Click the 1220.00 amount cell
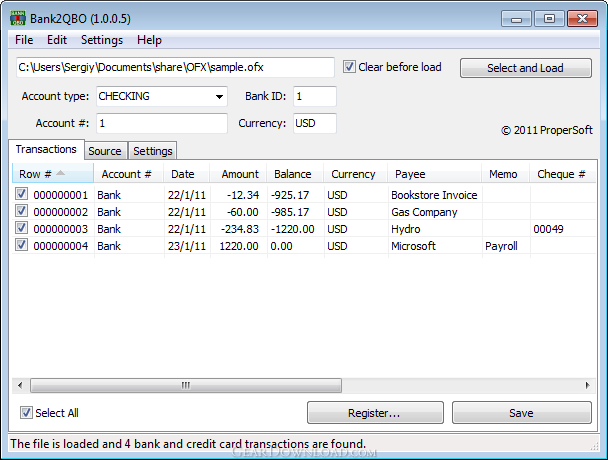608x460 pixels. click(x=239, y=246)
